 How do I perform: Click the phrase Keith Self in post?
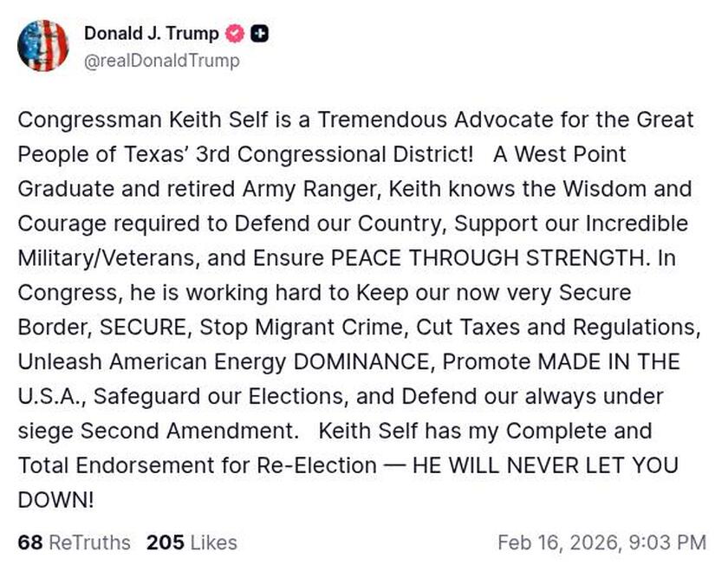pyautogui.click(x=219, y=120)
